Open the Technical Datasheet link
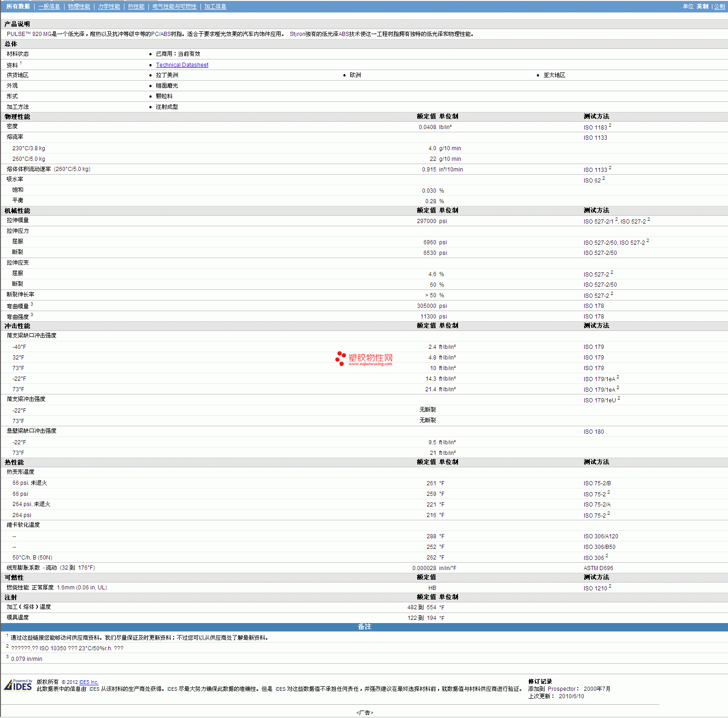This screenshot has width=728, height=718. point(182,65)
